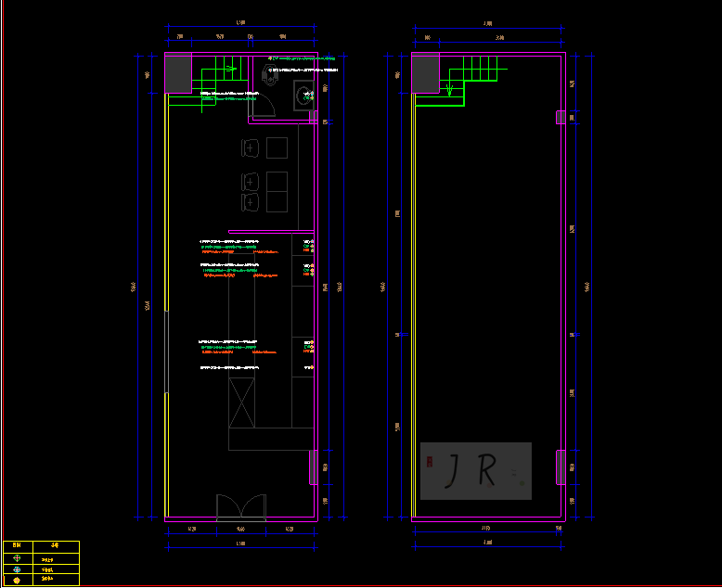Click the label text beside the yellow legend symbol
This screenshot has height=588, width=722.
[x=47, y=579]
